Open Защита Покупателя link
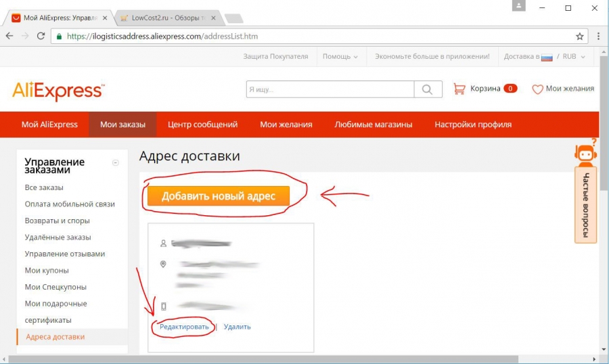 coord(275,56)
